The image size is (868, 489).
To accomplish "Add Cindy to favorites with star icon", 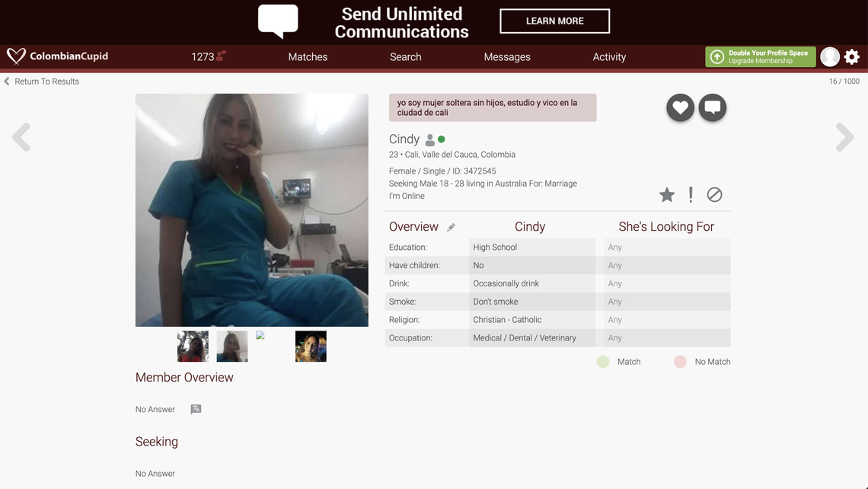I will pos(667,194).
